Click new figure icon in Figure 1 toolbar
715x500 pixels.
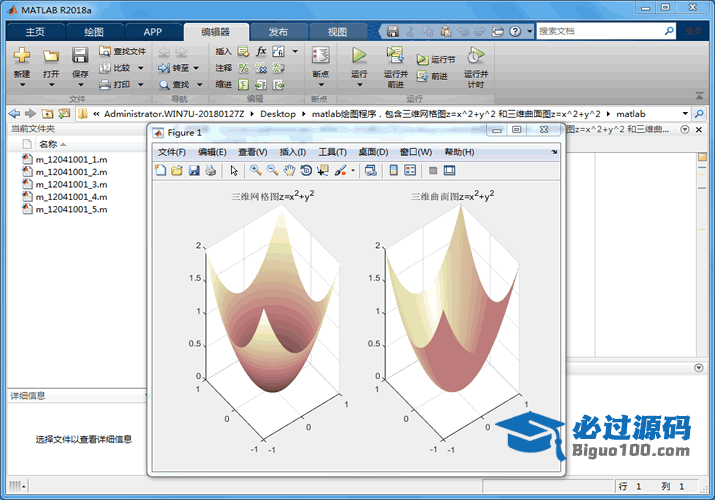[161, 170]
